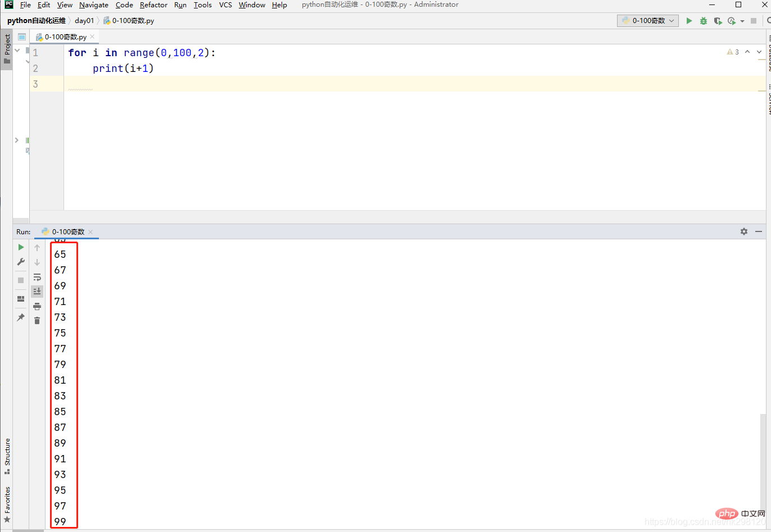771x532 pixels.
Task: Print the console output with the printer icon
Action: pyautogui.click(x=37, y=306)
